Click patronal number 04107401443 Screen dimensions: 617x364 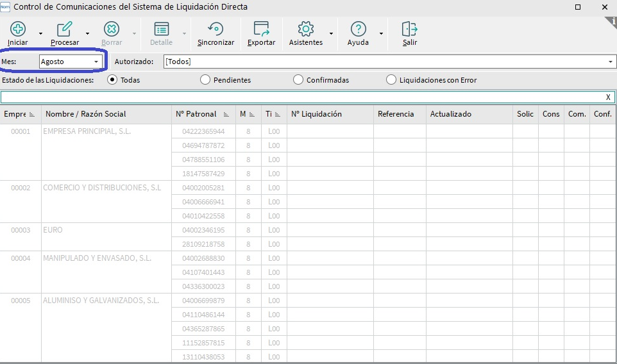(x=203, y=272)
